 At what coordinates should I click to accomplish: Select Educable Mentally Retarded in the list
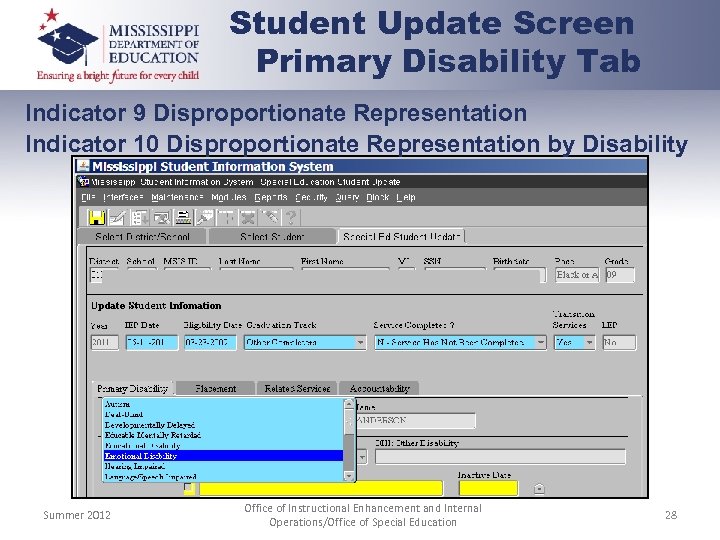pos(223,435)
